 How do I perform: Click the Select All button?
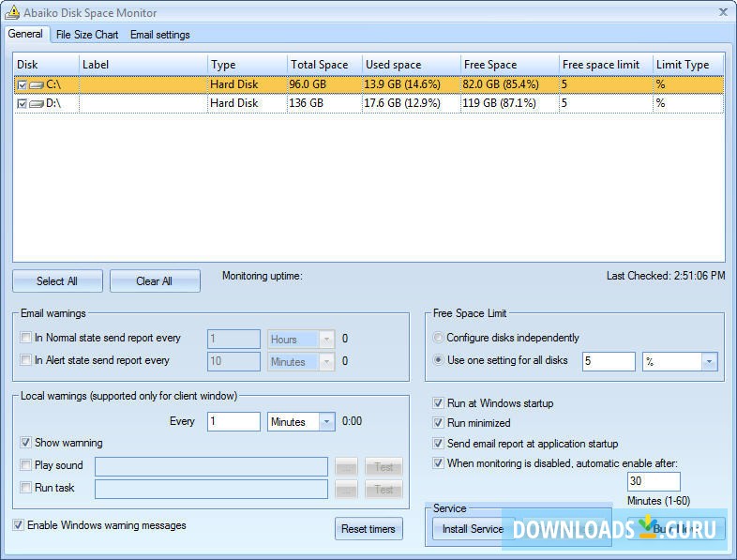click(57, 281)
